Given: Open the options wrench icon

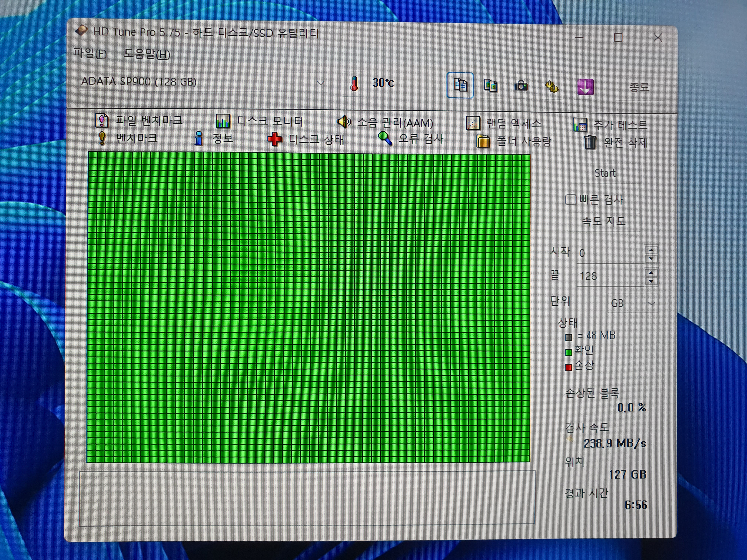Looking at the screenshot, I should 552,87.
